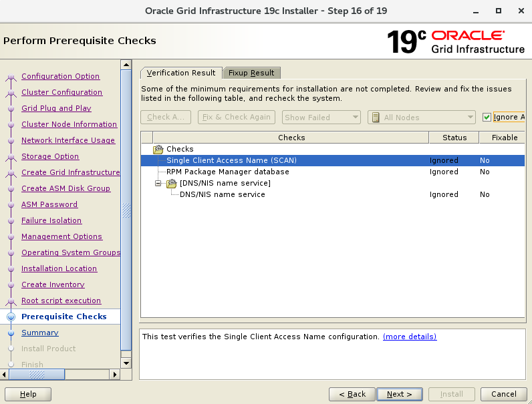Go to Failure Isolation step
The height and width of the screenshot is (404, 532).
[x=51, y=220]
